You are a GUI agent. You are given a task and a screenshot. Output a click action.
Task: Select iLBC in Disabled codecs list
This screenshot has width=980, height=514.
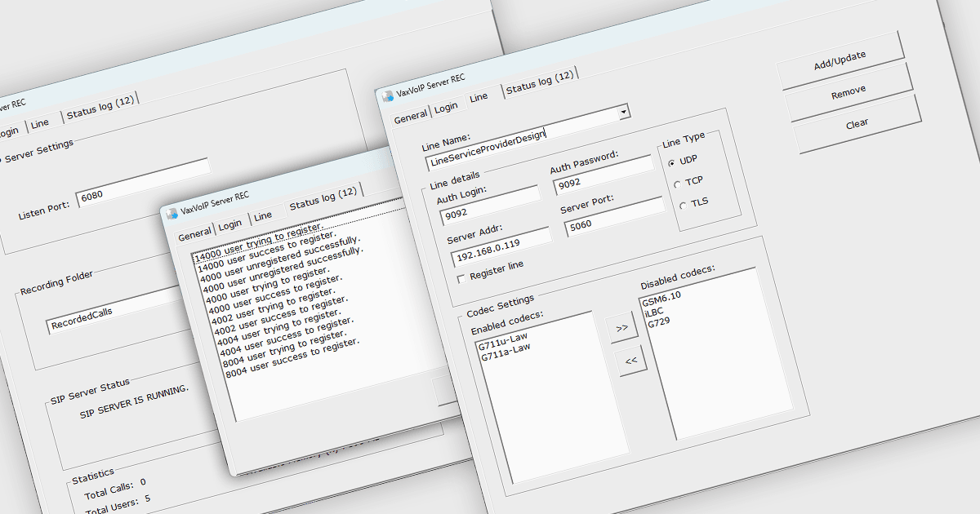tap(653, 312)
